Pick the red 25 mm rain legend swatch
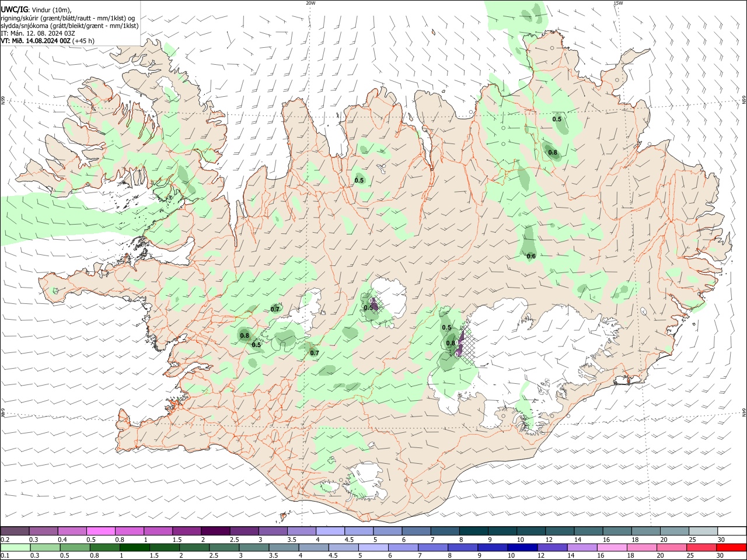747x560 pixels. coord(700,547)
